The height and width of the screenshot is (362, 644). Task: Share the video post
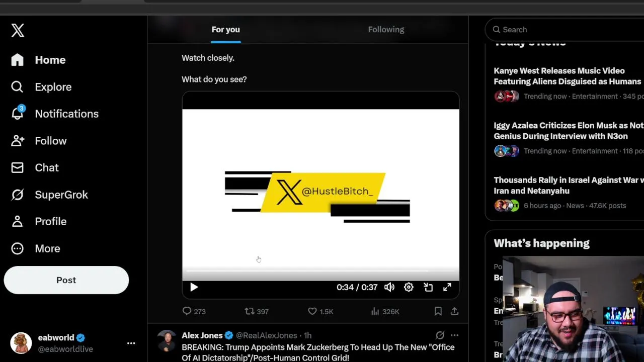click(x=454, y=311)
